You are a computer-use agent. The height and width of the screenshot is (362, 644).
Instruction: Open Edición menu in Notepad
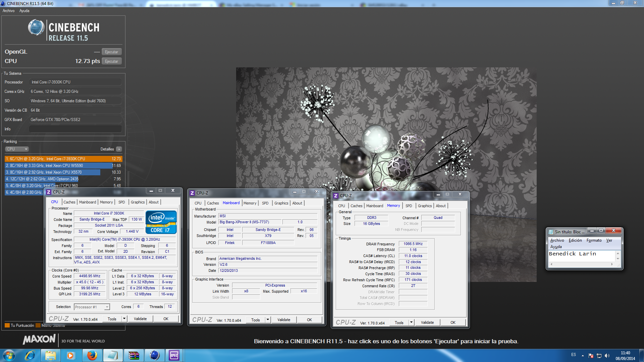(575, 240)
